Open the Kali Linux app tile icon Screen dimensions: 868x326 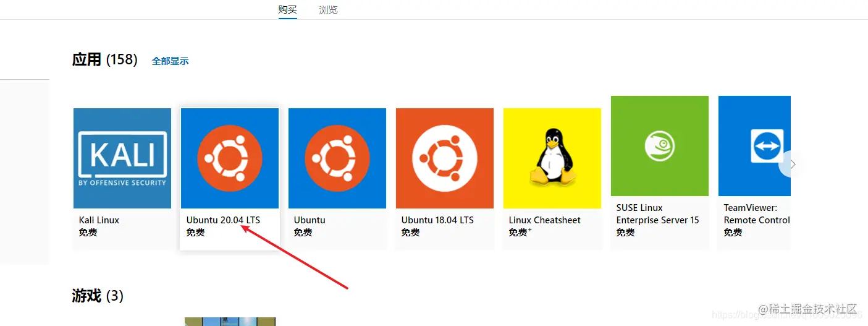coord(122,158)
